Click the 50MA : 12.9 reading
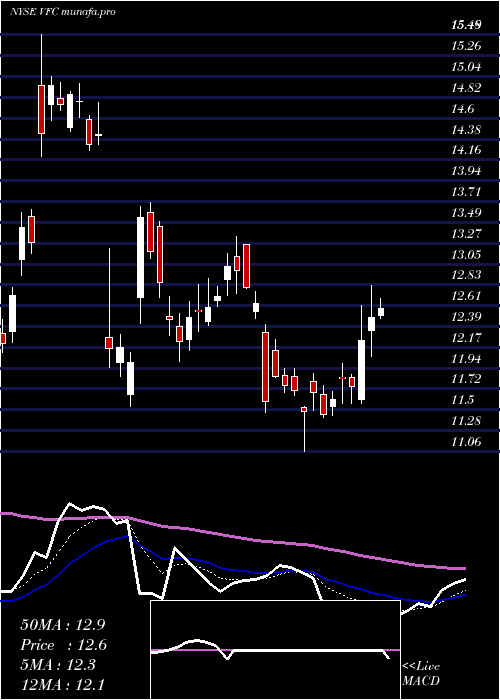This screenshot has width=500, height=700. [63, 625]
